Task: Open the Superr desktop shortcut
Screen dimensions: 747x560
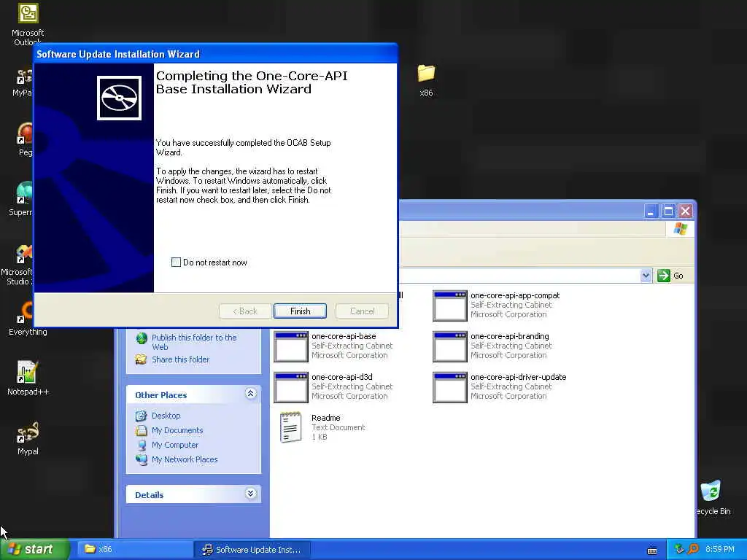Action: coord(25,192)
